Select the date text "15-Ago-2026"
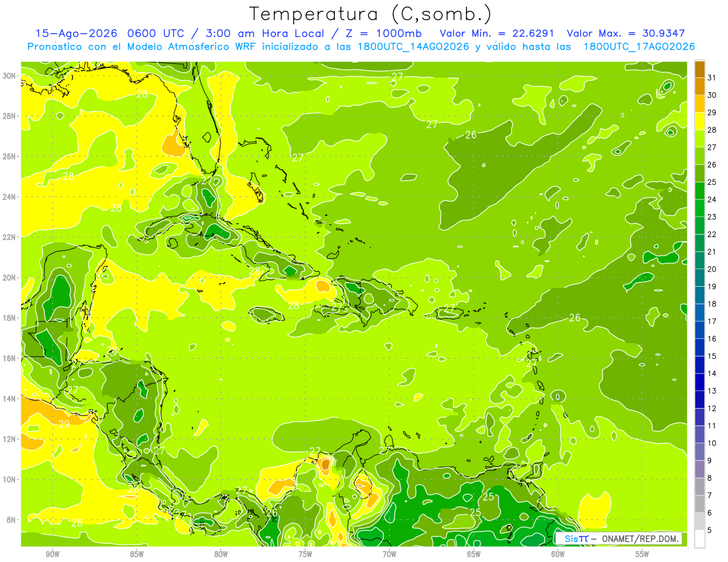The image size is (728, 562). pyautogui.click(x=76, y=33)
